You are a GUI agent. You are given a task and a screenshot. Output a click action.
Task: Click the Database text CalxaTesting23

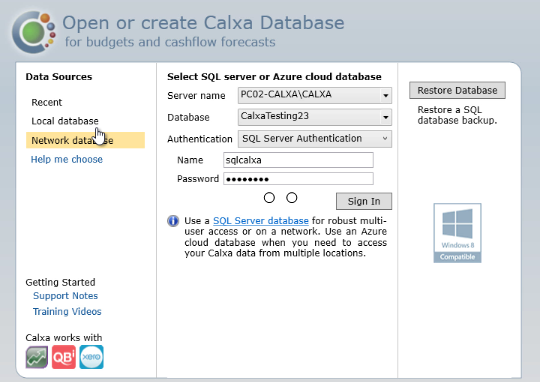click(274, 116)
